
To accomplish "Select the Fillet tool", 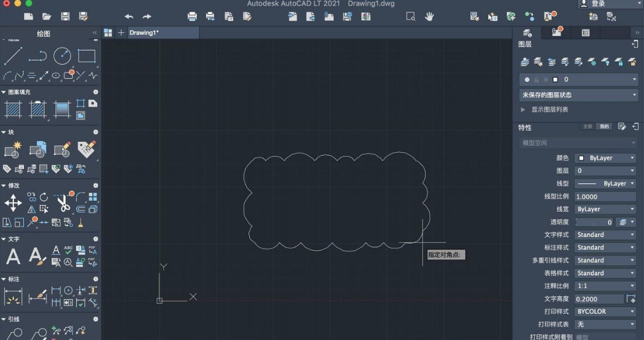I will point(81,197).
